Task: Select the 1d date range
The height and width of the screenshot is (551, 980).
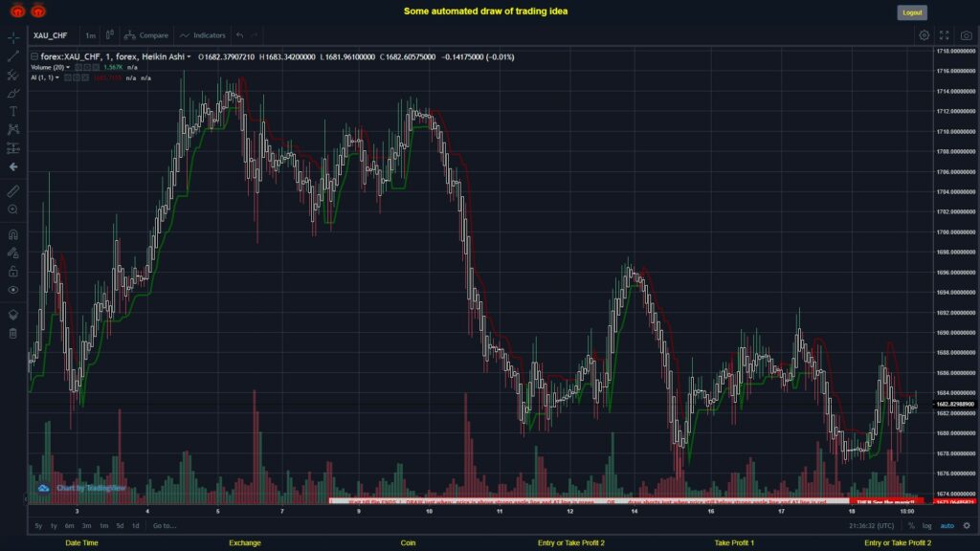Action: 136,526
